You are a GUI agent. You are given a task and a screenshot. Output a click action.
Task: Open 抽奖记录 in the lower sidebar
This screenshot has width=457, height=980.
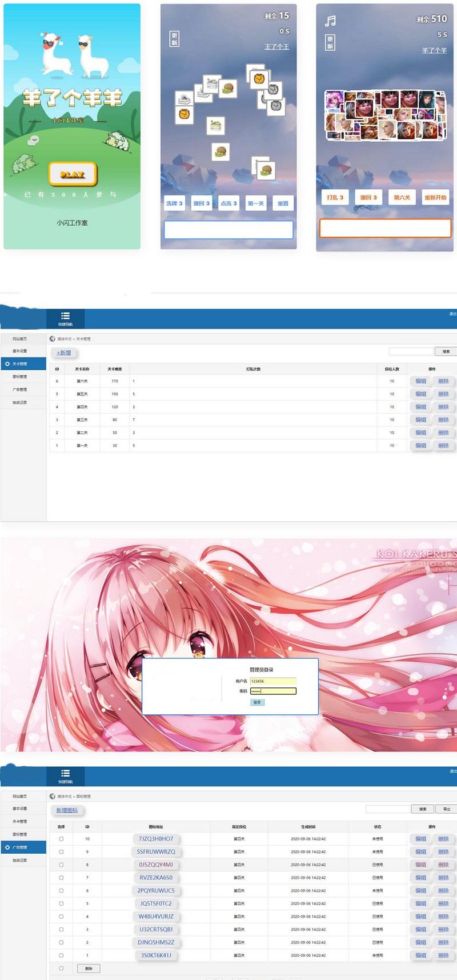click(20, 860)
